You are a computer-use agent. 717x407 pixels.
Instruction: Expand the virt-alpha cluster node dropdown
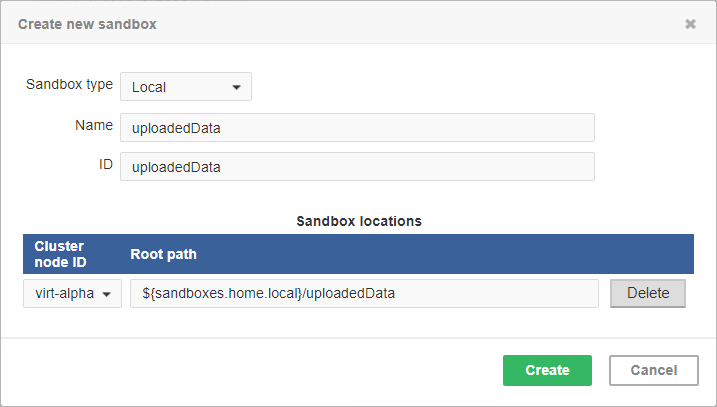[x=72, y=294]
